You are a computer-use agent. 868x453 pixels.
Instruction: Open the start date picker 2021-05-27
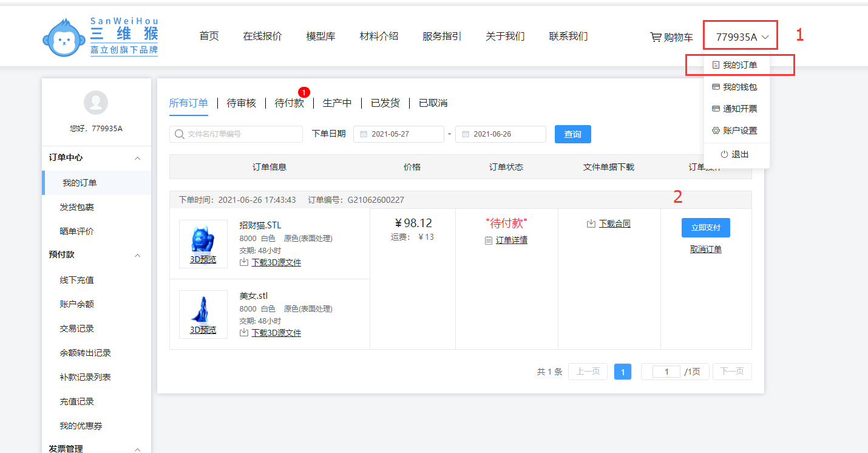399,134
